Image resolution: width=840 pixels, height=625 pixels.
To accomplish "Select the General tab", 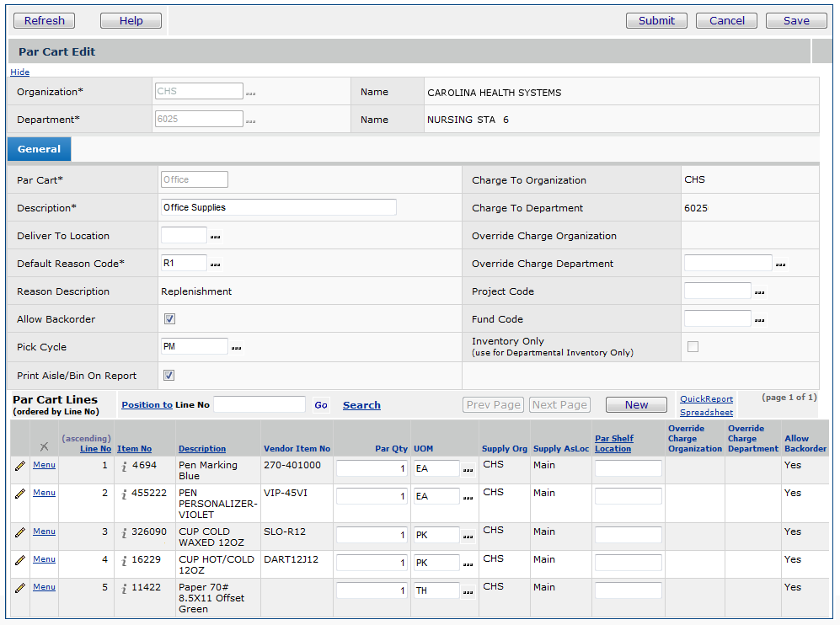I will coord(39,149).
